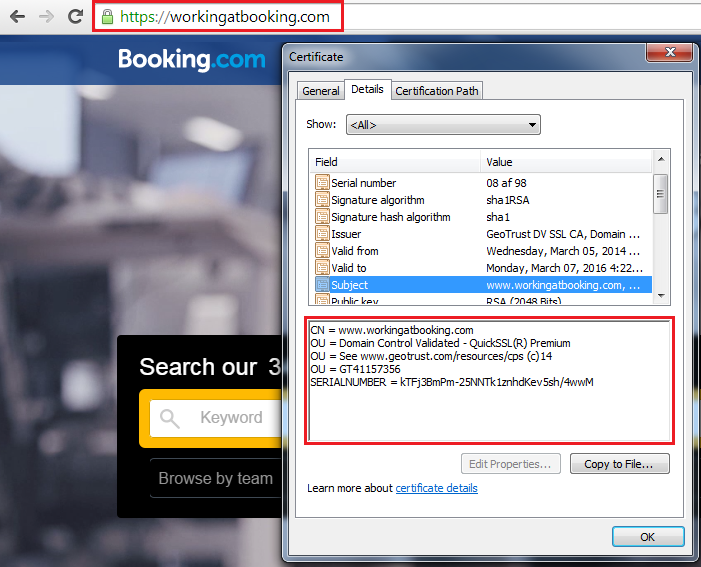This screenshot has height=567, width=701.
Task: Select the Serial number field row
Action: tap(481, 183)
